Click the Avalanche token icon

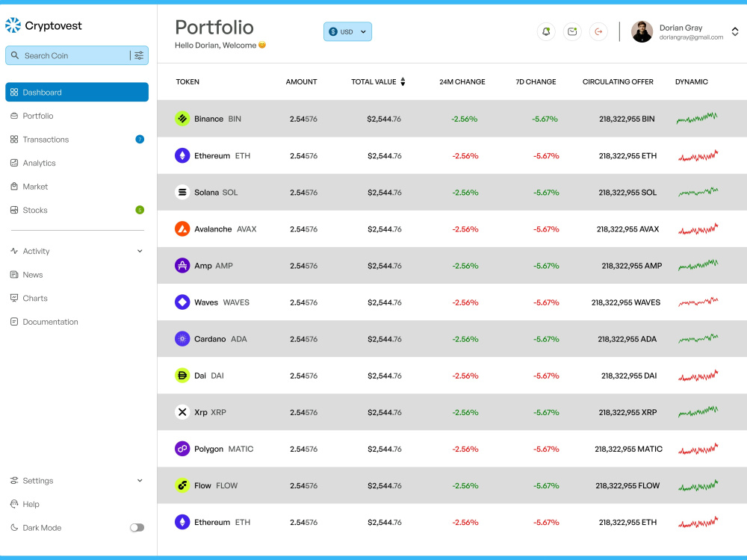pos(182,229)
